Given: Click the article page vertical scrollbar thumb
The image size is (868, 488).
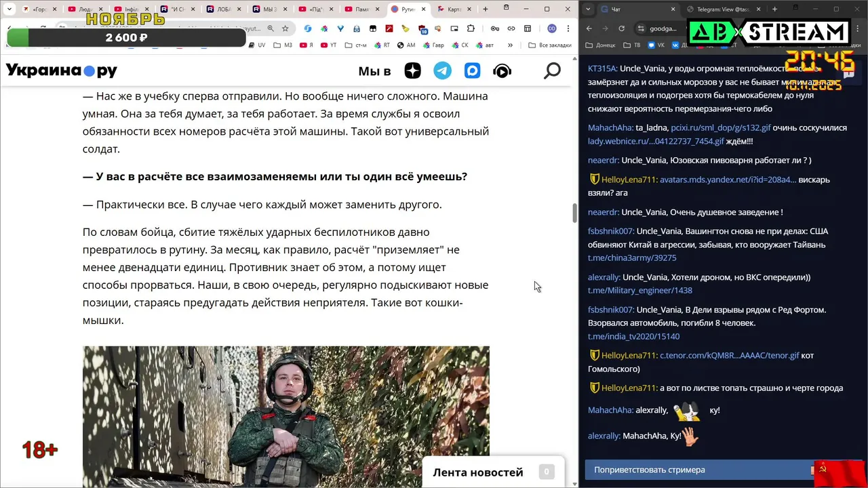Looking at the screenshot, I should click(574, 213).
